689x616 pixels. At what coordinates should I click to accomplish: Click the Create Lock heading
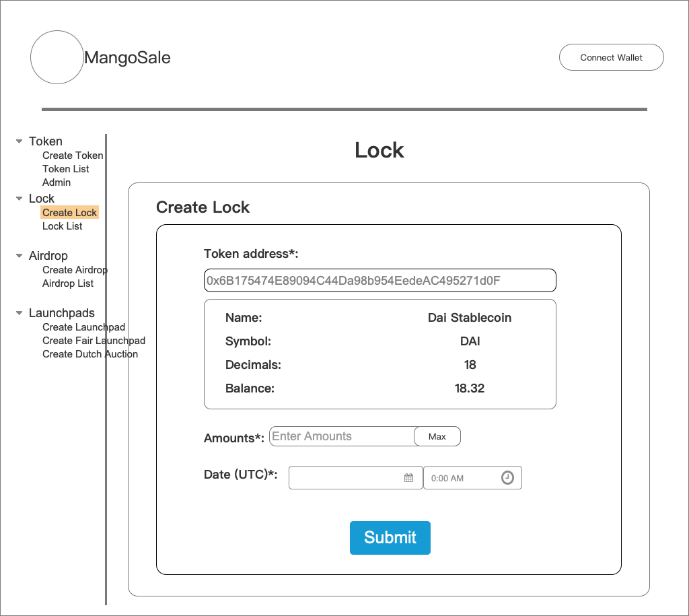(x=203, y=207)
